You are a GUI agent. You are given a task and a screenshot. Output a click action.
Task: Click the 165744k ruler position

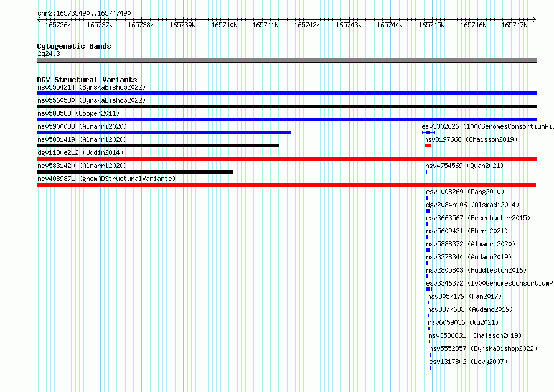click(x=390, y=25)
